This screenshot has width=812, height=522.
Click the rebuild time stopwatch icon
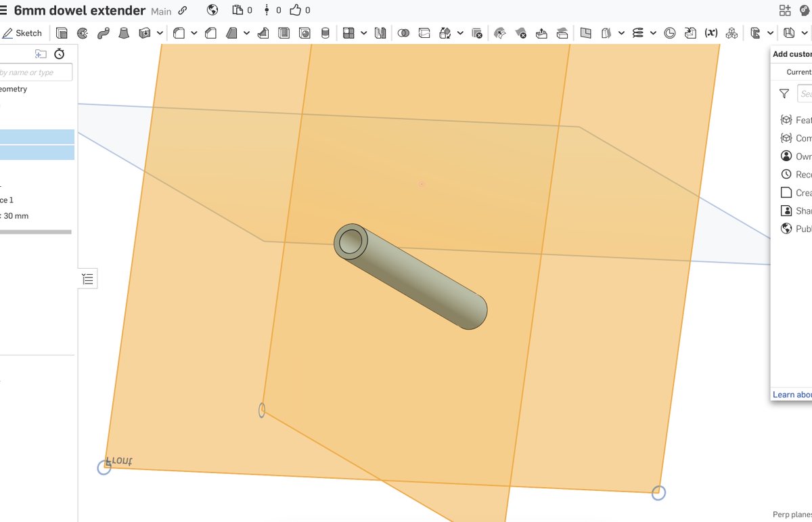pyautogui.click(x=60, y=54)
